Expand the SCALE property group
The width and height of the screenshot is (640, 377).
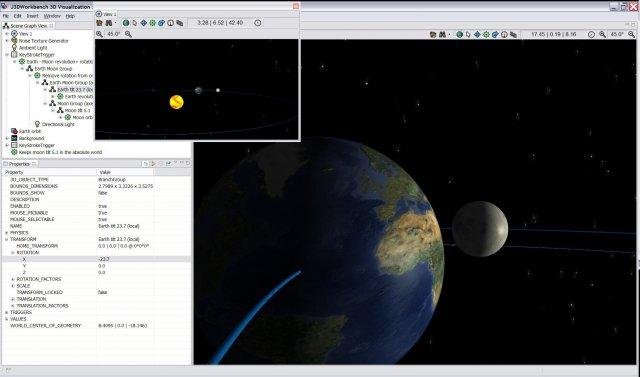pyautogui.click(x=13, y=286)
